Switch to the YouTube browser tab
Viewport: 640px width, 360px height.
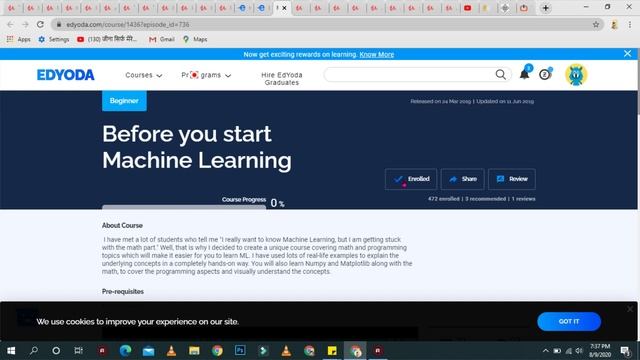click(468, 8)
